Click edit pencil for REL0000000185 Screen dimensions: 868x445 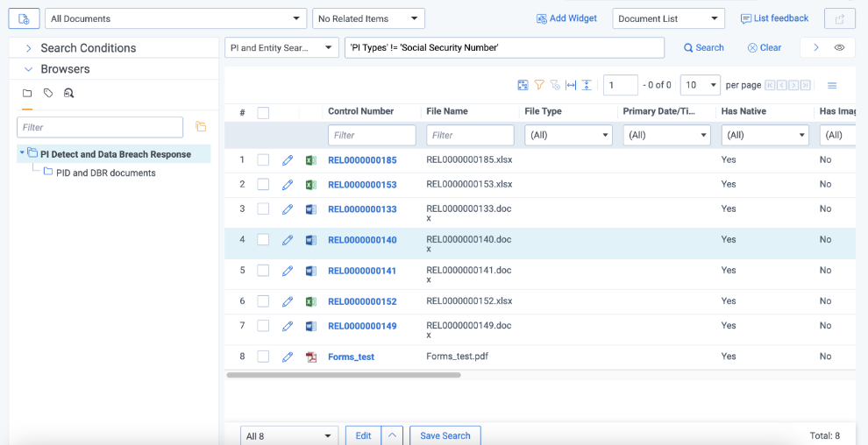pyautogui.click(x=288, y=160)
